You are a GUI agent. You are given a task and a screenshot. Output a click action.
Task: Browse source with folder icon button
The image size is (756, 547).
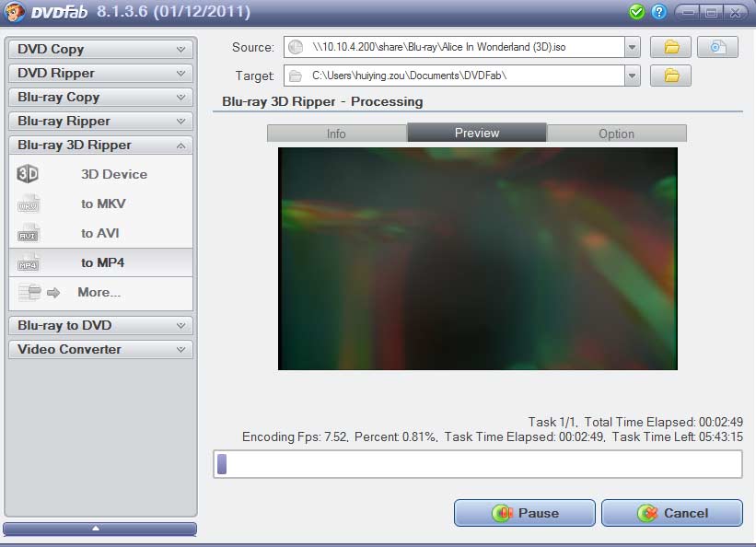[670, 47]
